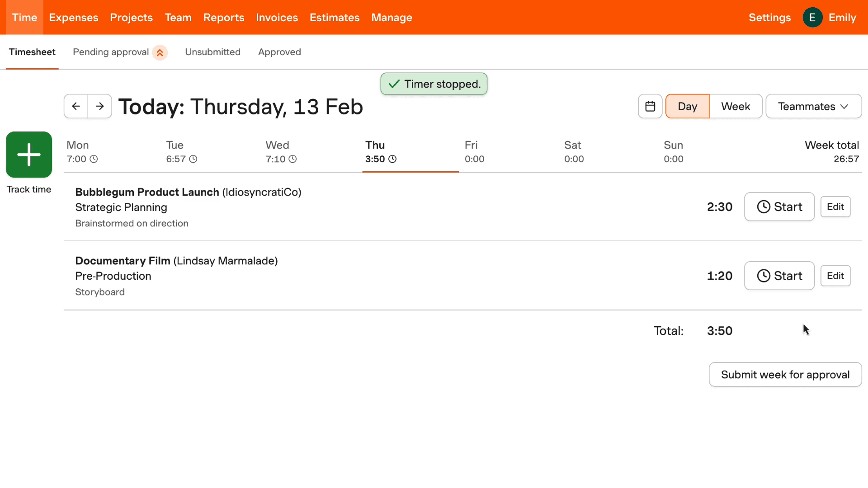The width and height of the screenshot is (868, 488).
Task: Select Tue in the week strip
Action: pyautogui.click(x=212, y=152)
